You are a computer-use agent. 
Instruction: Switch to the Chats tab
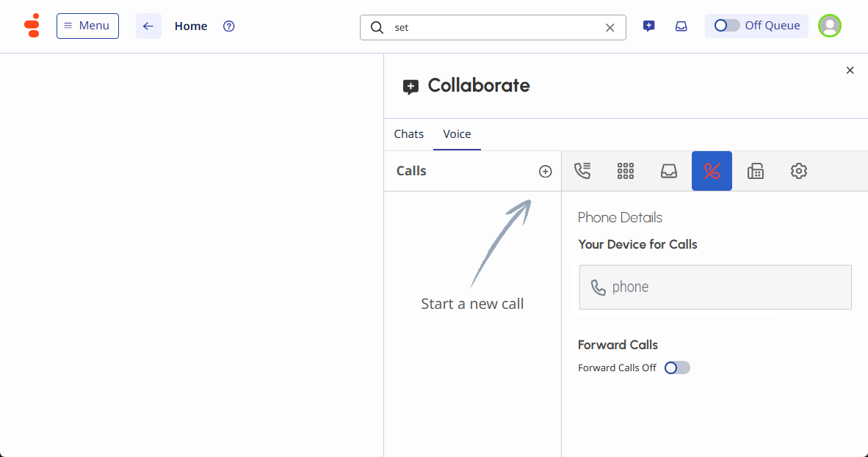click(409, 134)
